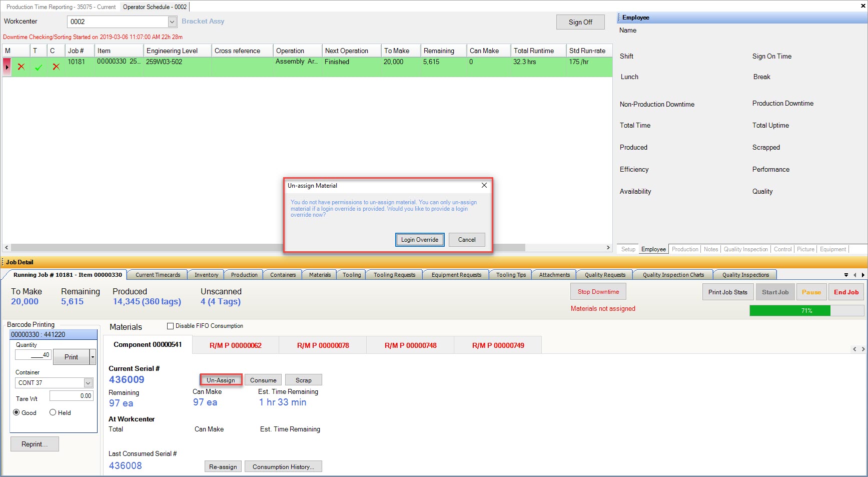Open the Containers tab

click(x=283, y=275)
